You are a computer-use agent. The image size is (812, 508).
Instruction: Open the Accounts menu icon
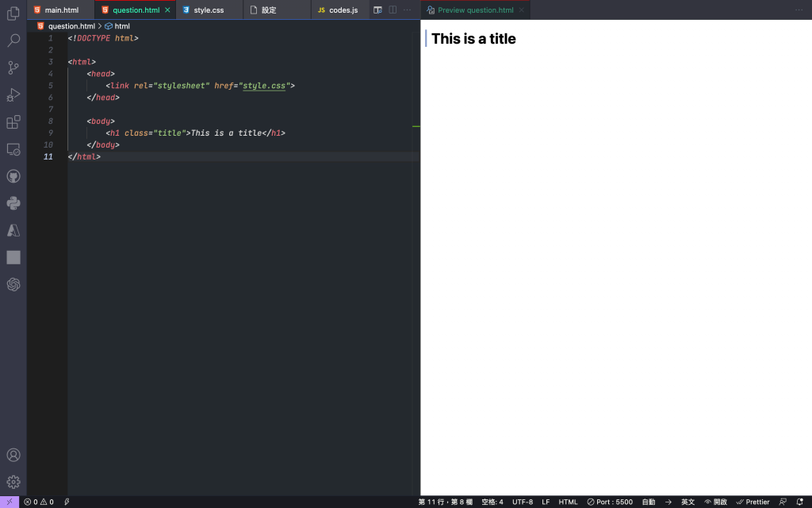13,455
